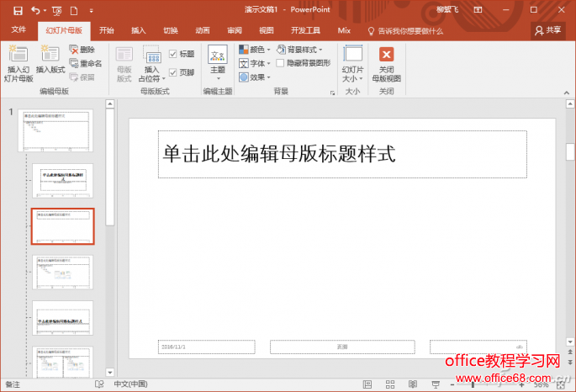Toggle the Title (标题) checkbox

(173, 54)
